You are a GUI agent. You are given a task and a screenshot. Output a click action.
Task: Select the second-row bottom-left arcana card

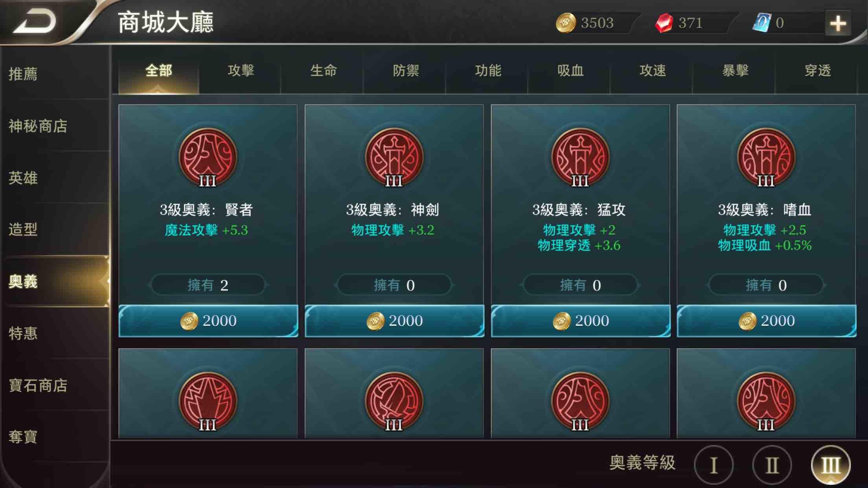pos(208,393)
